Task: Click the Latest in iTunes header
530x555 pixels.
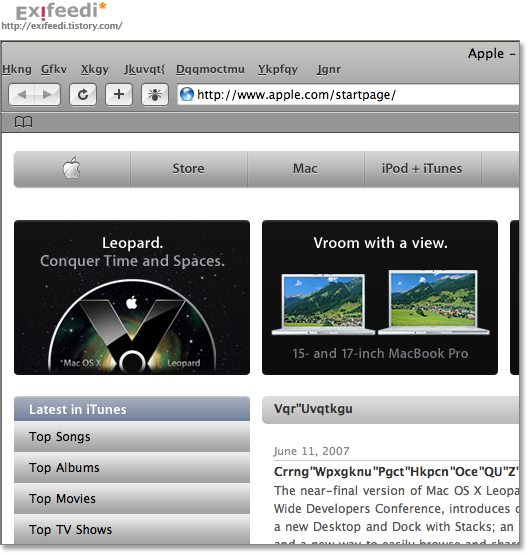Action: click(x=132, y=409)
